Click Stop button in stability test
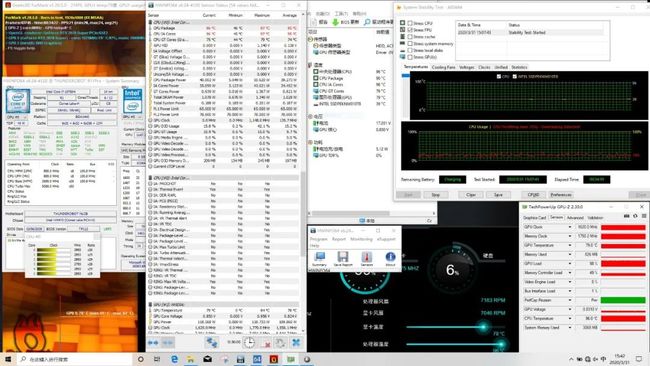 coord(435,195)
